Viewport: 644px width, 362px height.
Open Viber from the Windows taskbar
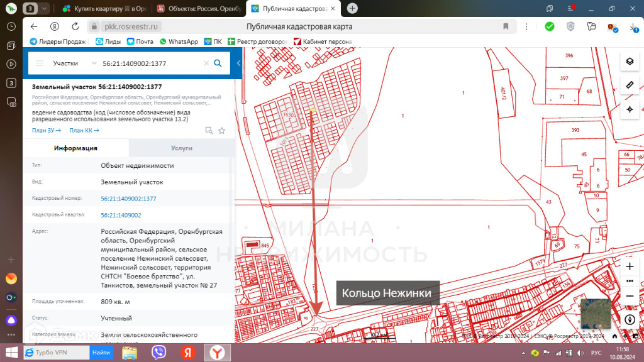tap(158, 353)
